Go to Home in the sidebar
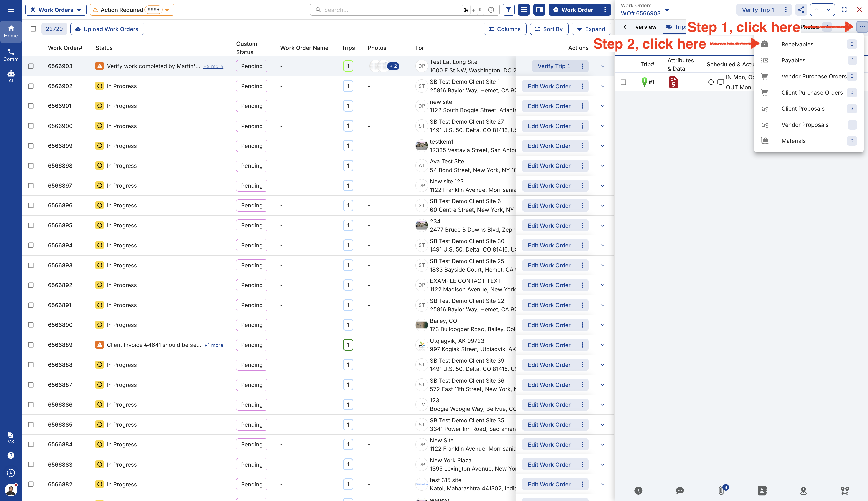The image size is (868, 501). 11,31
